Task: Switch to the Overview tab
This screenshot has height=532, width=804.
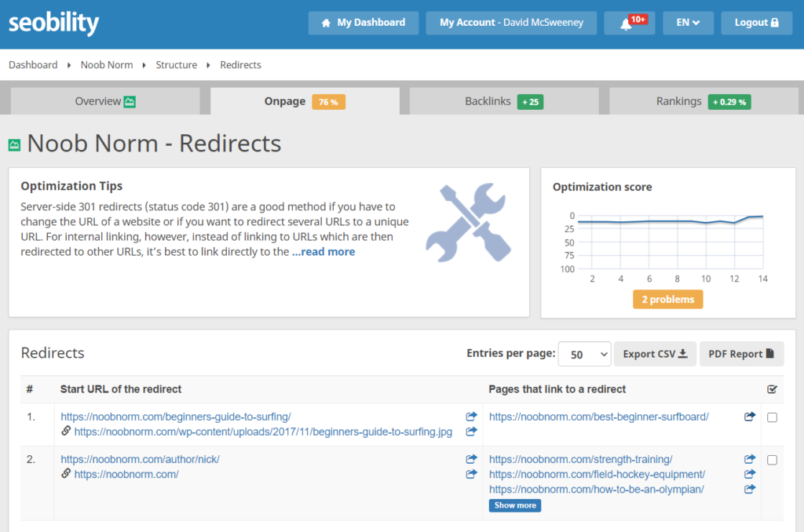Action: tap(105, 101)
